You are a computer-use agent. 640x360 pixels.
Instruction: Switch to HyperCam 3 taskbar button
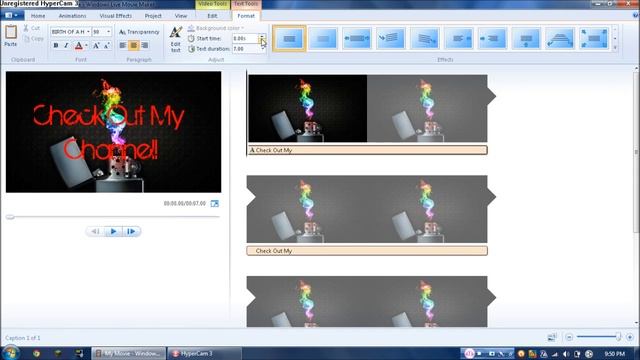tap(204, 353)
